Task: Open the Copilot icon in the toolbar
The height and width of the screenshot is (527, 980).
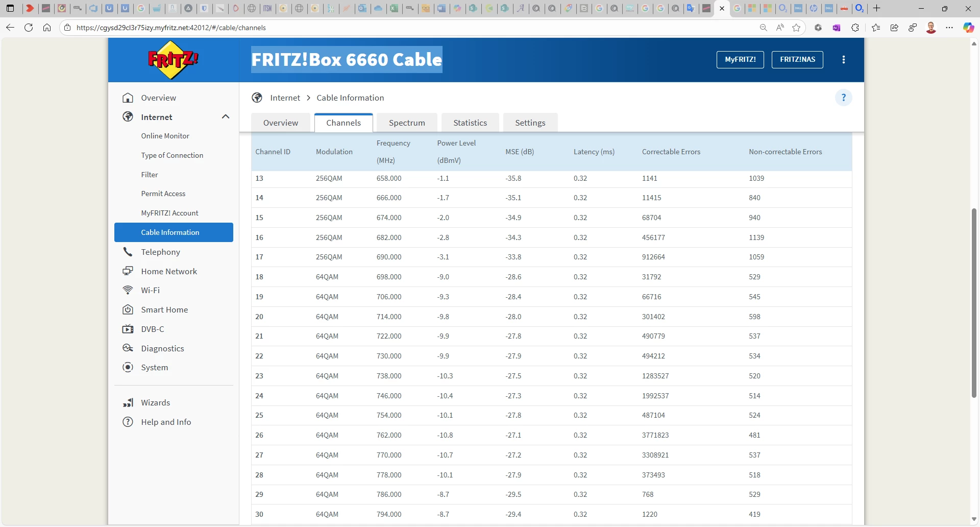Action: (968, 28)
